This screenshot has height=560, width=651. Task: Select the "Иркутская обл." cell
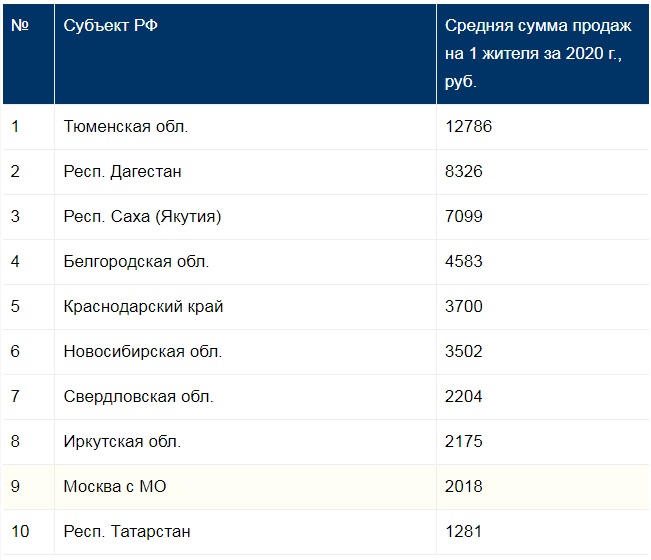[x=122, y=442]
